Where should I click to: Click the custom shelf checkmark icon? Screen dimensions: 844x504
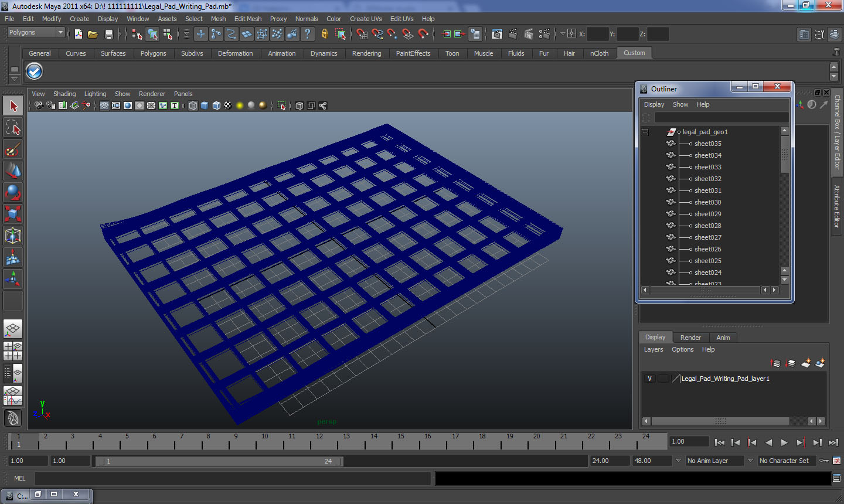click(35, 71)
